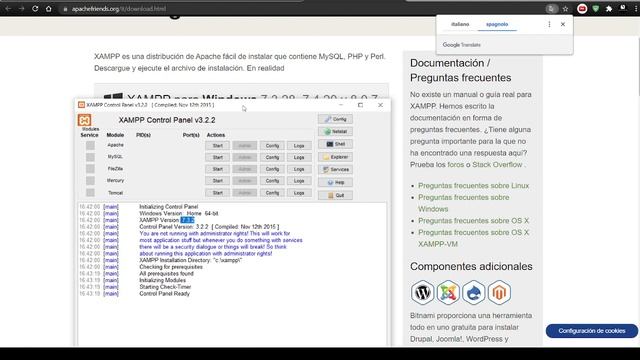Open the foros link
The image size is (640, 360).
(456, 164)
